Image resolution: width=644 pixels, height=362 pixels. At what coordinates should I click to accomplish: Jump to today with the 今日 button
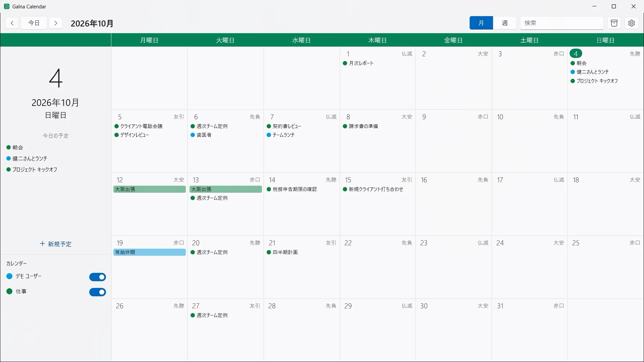pos(34,23)
